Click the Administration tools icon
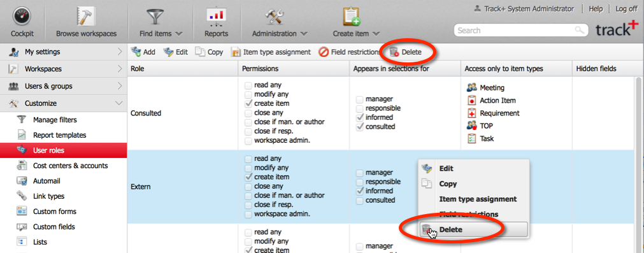This screenshot has width=644, height=253. click(x=275, y=17)
